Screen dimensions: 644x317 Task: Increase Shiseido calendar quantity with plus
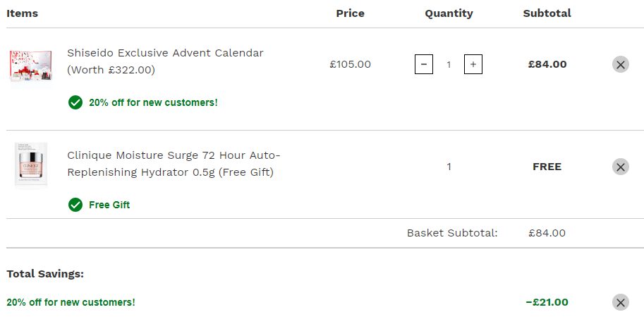[x=473, y=64]
